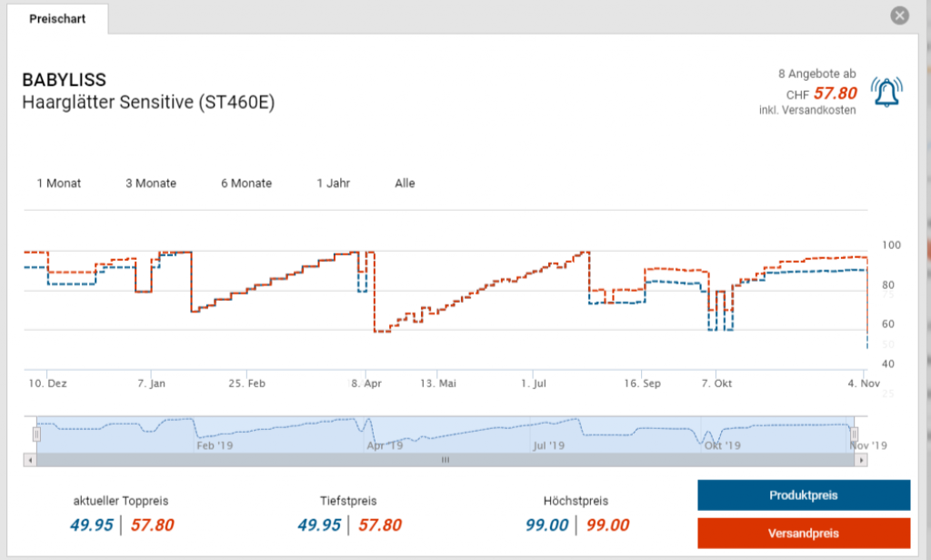This screenshot has width=931, height=560.
Task: Toggle the Produktpreis series button
Action: click(803, 495)
